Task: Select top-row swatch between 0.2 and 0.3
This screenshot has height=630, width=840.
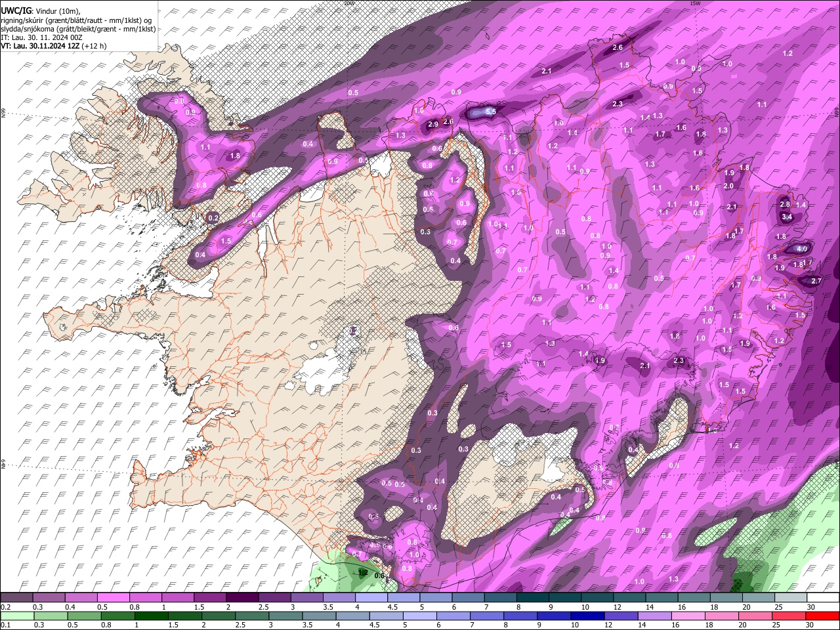Action: [x=16, y=598]
